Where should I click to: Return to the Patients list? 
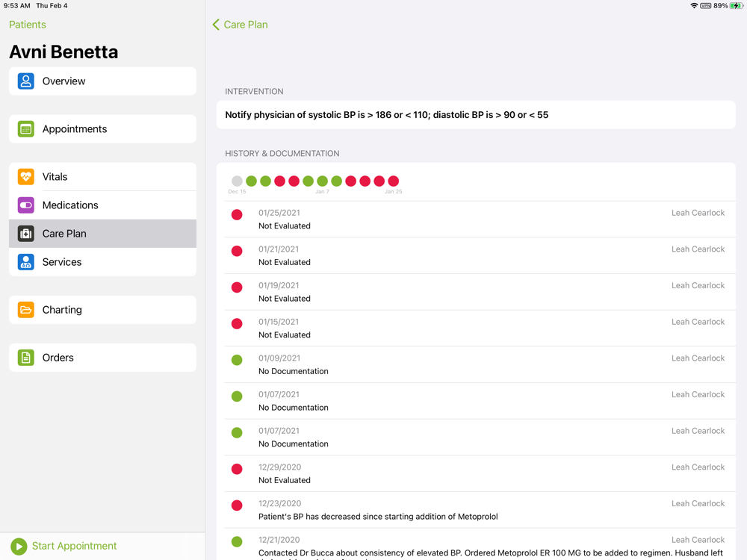coord(28,25)
